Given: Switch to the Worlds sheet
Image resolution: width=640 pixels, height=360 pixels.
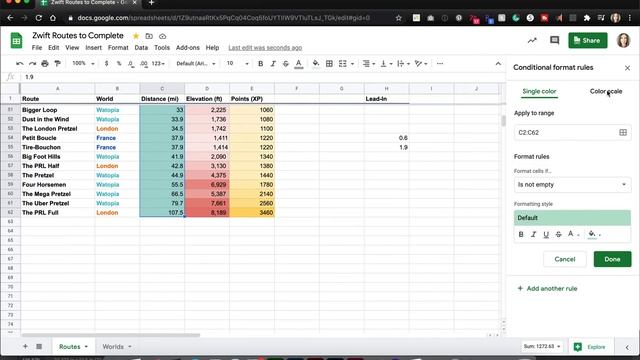Looking at the screenshot, I should tap(113, 347).
